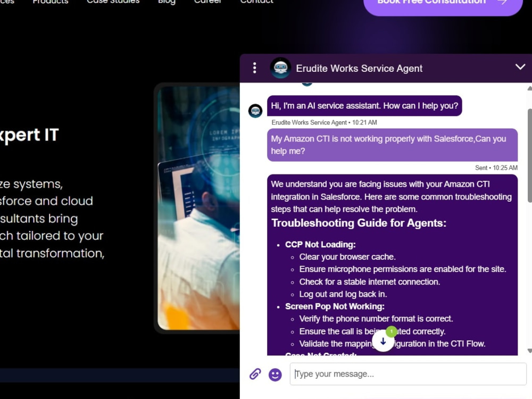Select the 'My Amazon CTI is not working' message
The height and width of the screenshot is (399, 532).
click(x=392, y=145)
